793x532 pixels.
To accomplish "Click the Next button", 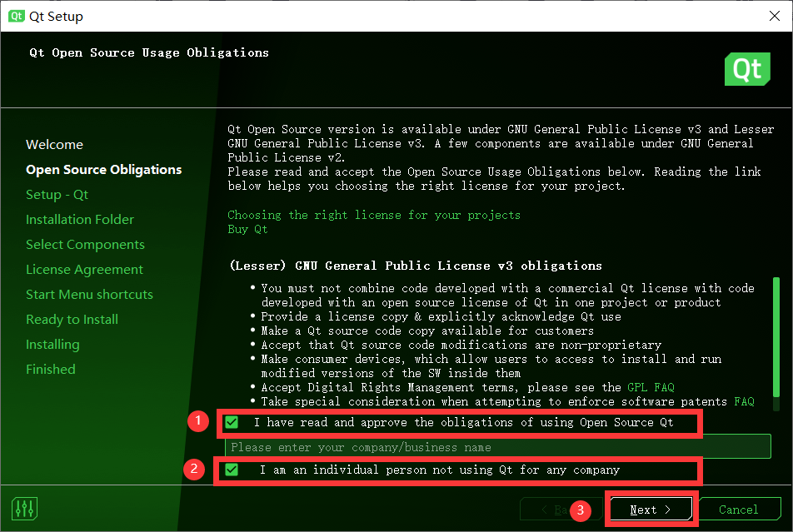I will coord(651,510).
